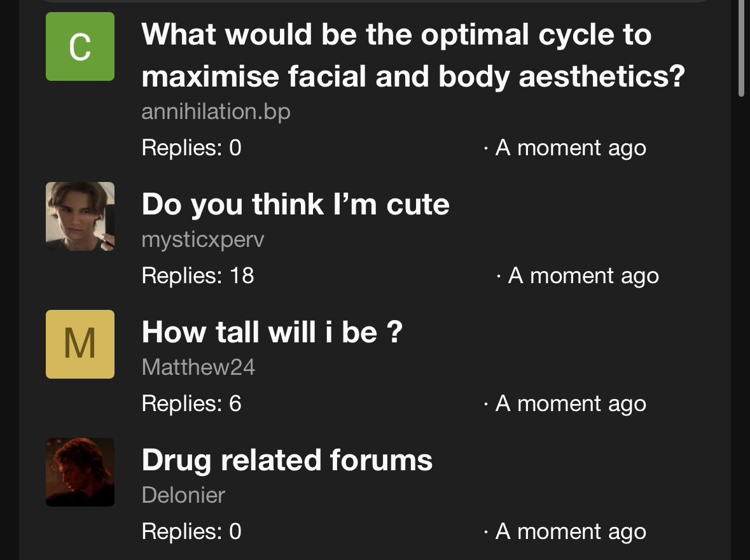Visit Matthew24 username link

pos(198,367)
